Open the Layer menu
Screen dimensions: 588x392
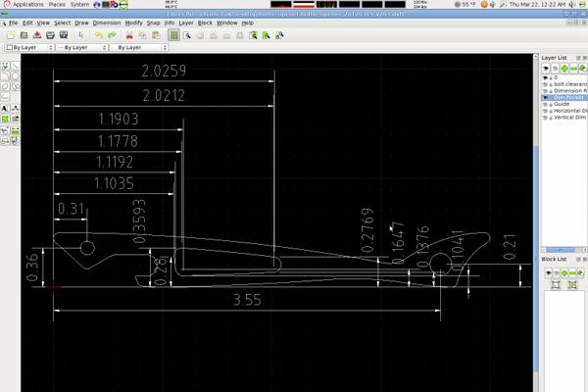click(186, 23)
